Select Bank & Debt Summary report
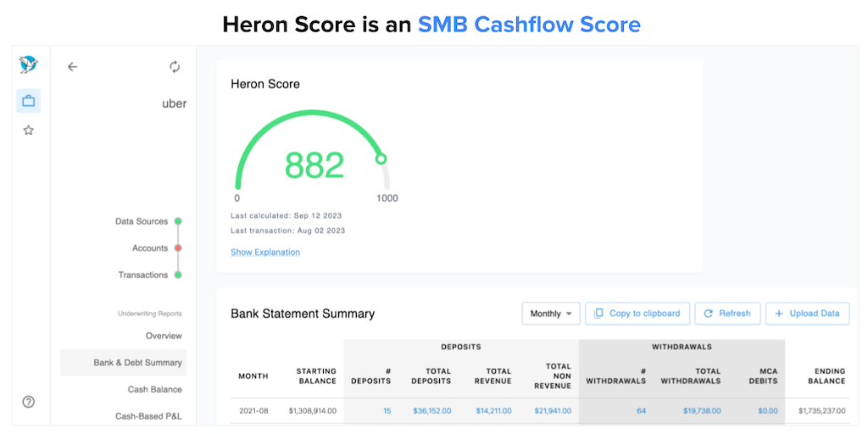 pyautogui.click(x=137, y=363)
